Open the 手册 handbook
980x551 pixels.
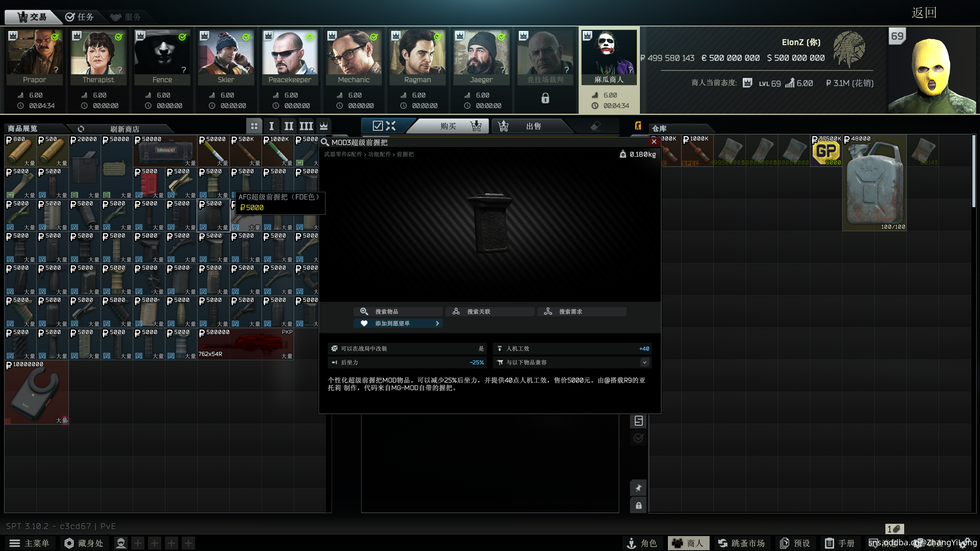tap(840, 543)
